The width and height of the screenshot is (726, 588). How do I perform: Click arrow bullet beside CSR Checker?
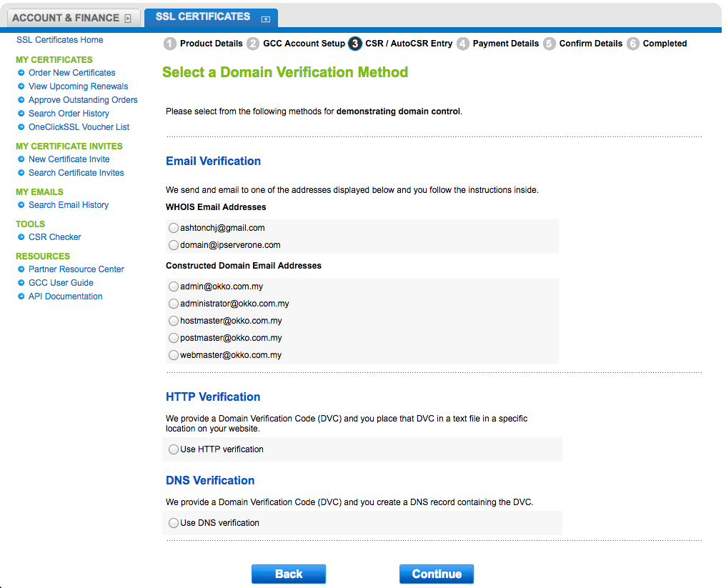coord(21,237)
